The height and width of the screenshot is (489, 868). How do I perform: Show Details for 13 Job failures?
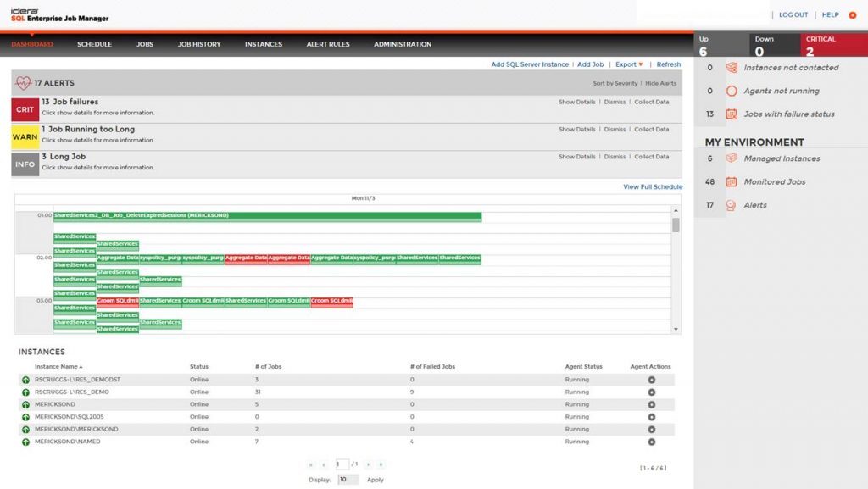[x=576, y=102]
